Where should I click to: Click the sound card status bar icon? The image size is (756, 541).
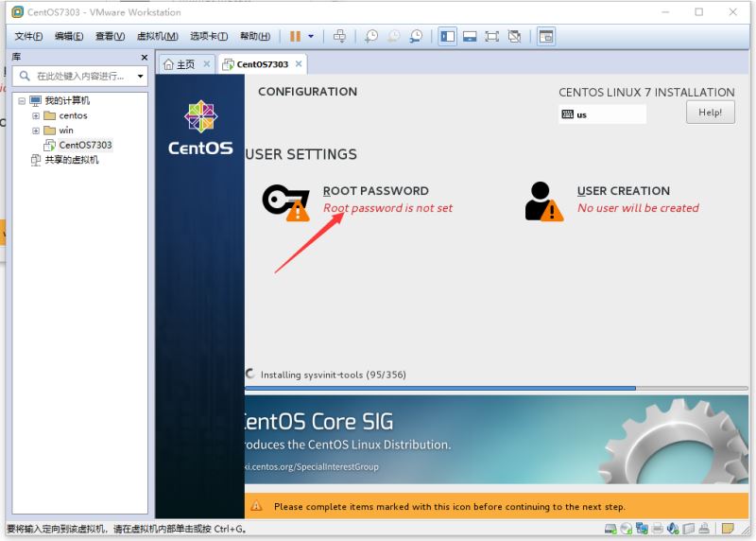[x=672, y=529]
